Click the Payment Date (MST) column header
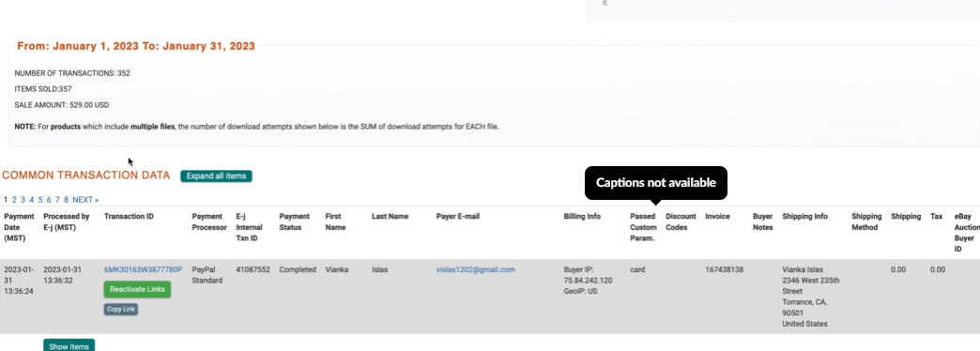980x351 pixels. click(20, 227)
